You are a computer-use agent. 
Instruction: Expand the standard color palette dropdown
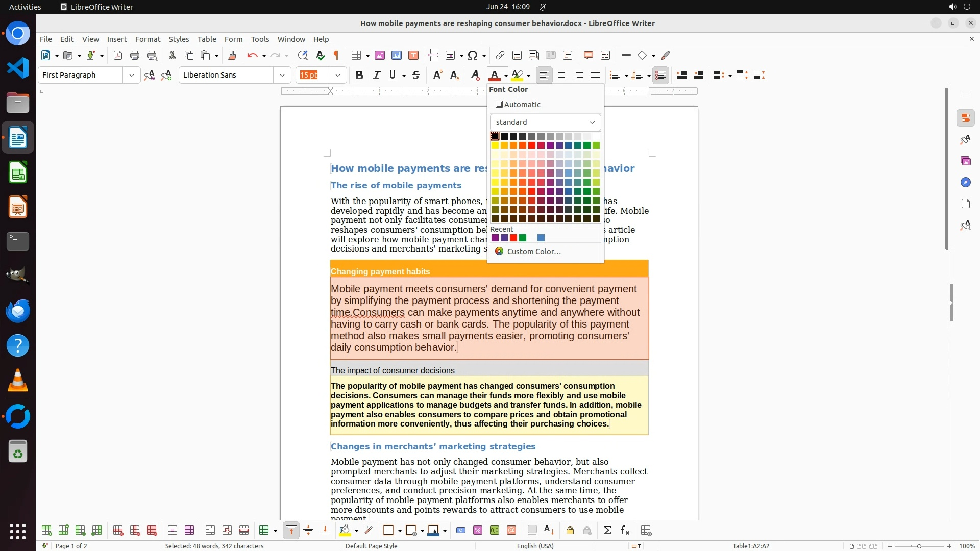545,122
